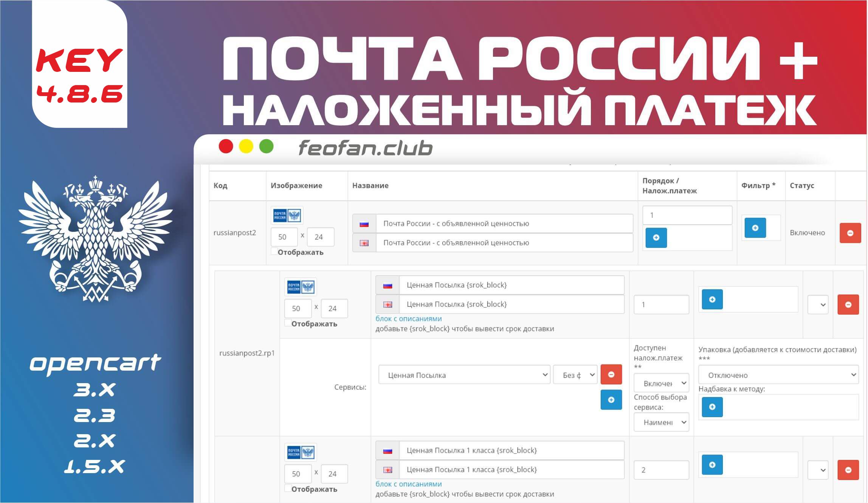The image size is (868, 503).
Task: Click English flag beside Ценная Посылка 1 класса
Action: click(387, 470)
